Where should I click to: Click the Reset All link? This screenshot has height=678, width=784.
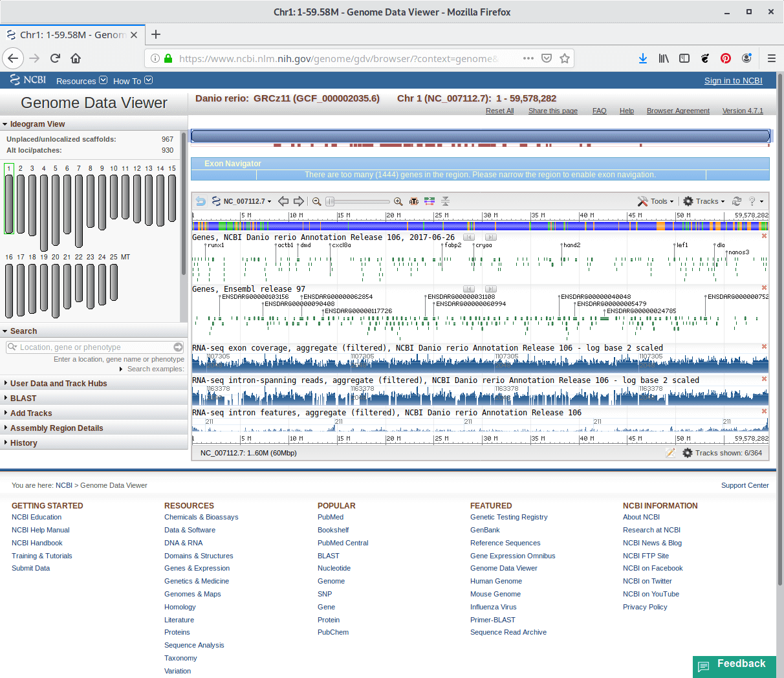point(499,111)
